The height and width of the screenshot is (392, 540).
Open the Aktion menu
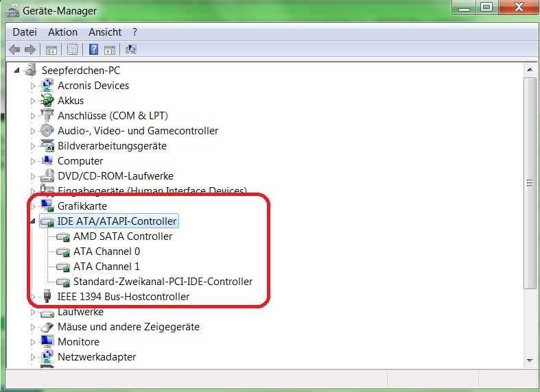coord(62,32)
